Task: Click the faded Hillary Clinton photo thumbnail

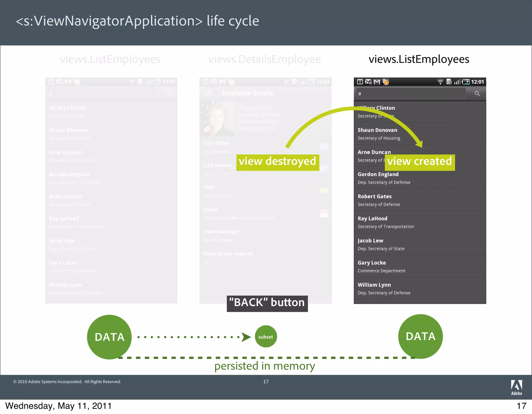Action: point(217,119)
